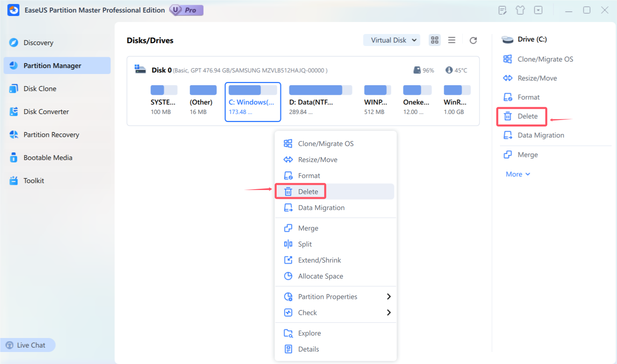
Task: Choose Clone/Migrate OS in context menu
Action: (335, 144)
